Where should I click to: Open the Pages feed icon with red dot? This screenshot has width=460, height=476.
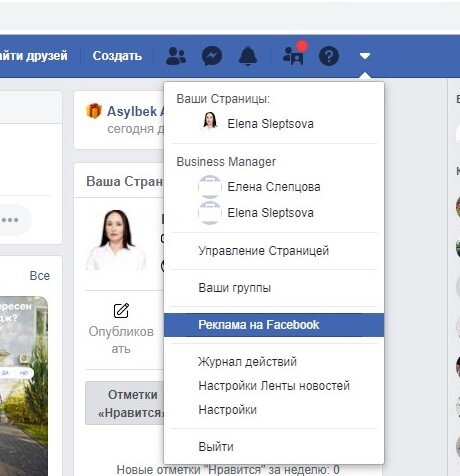click(x=294, y=55)
